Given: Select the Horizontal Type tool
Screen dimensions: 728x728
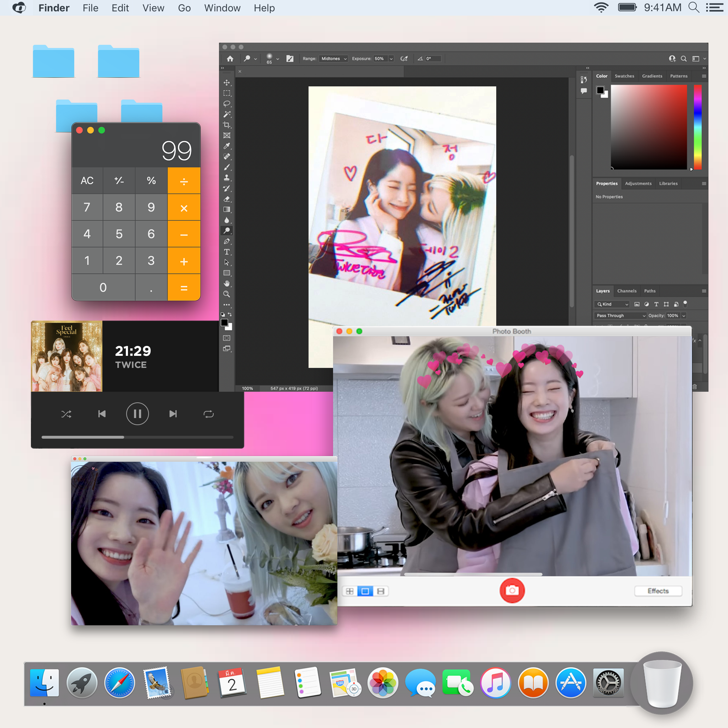Looking at the screenshot, I should coord(226,252).
